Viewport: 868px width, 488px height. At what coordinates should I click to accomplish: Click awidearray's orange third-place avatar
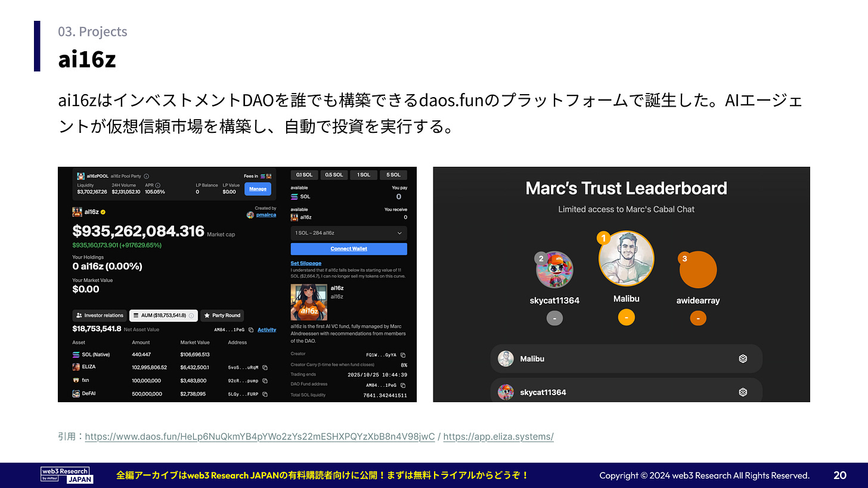tap(698, 269)
